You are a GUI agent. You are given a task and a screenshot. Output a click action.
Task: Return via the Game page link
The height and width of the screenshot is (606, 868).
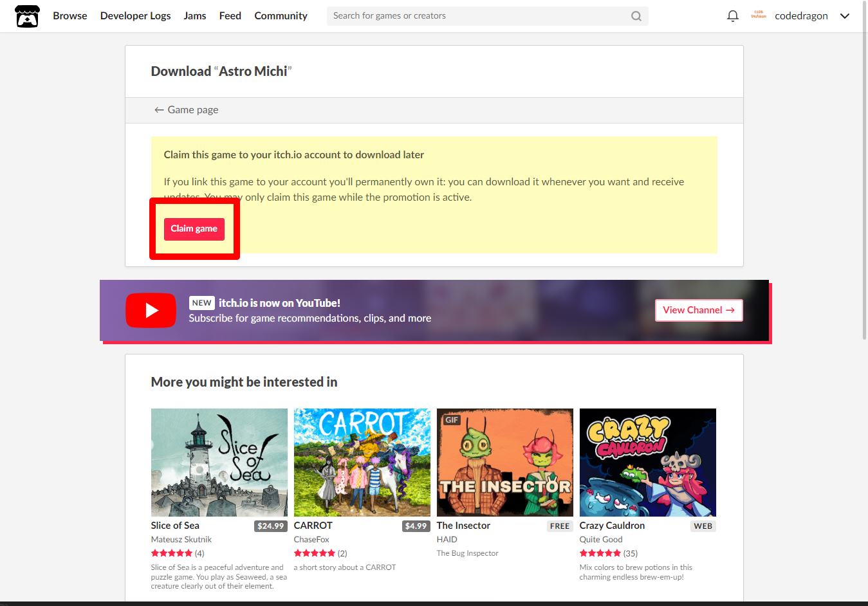186,110
